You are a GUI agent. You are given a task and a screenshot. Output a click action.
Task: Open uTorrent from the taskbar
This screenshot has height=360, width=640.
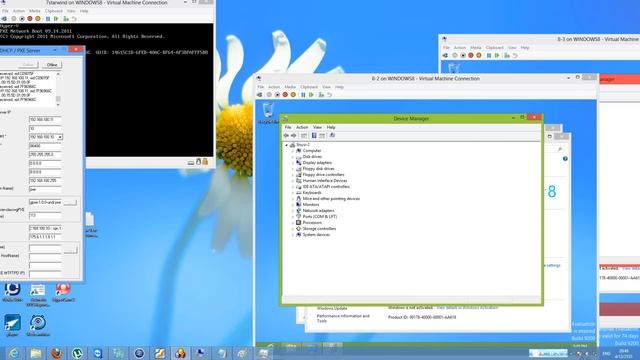pyautogui.click(x=78, y=353)
